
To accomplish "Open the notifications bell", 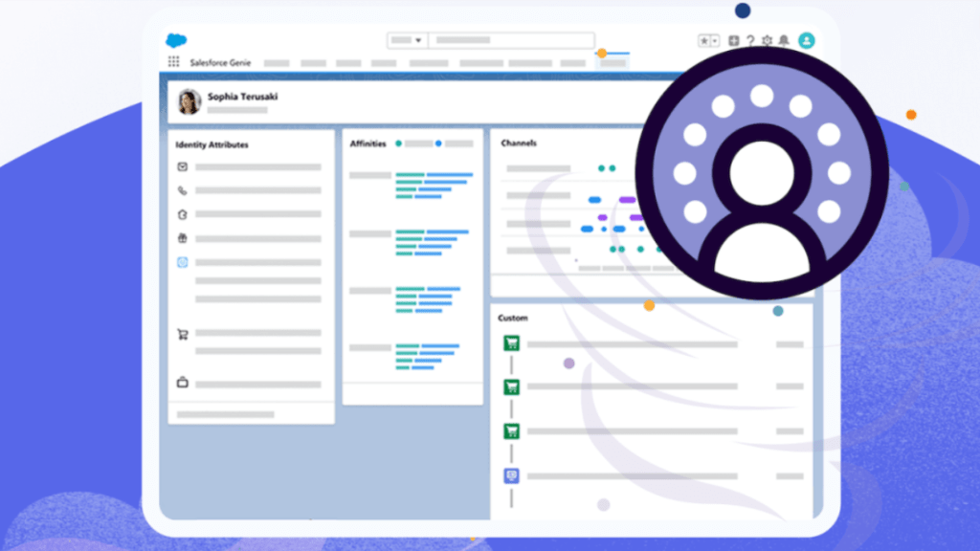I will (784, 41).
